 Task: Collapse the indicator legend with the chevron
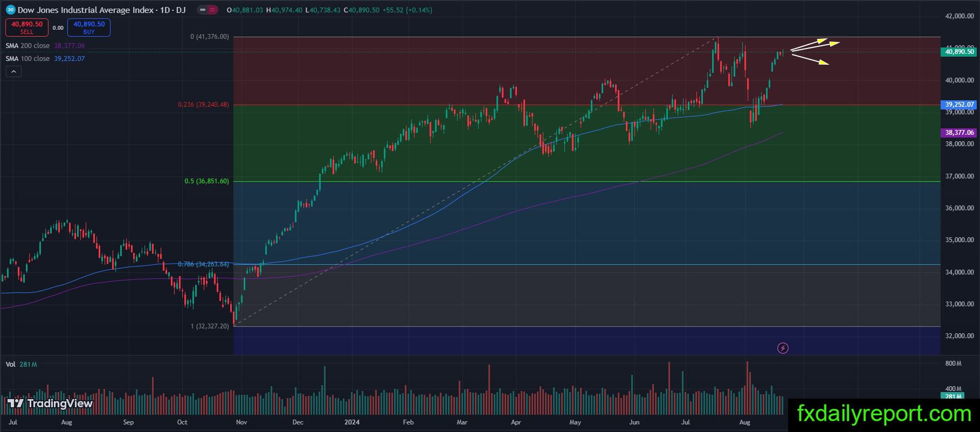[x=13, y=72]
